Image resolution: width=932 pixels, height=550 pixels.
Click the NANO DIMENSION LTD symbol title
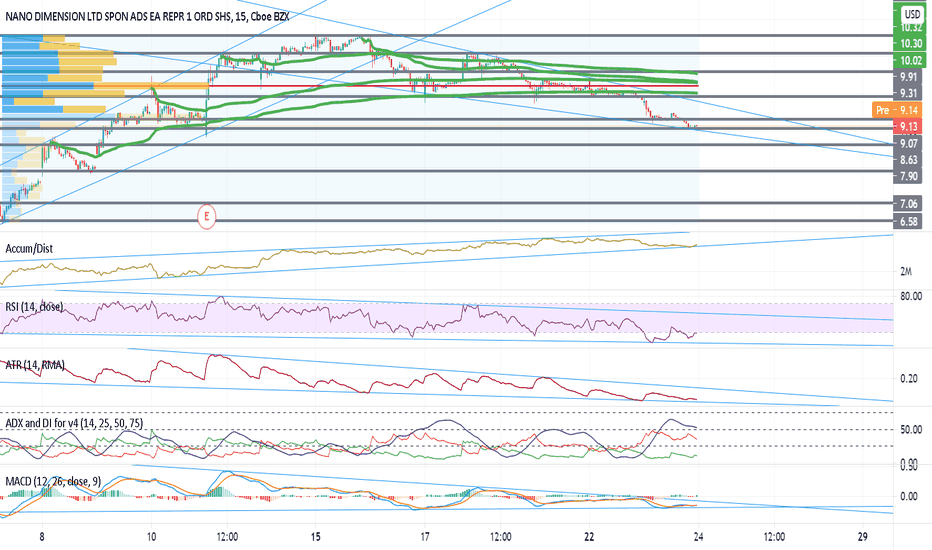(147, 17)
